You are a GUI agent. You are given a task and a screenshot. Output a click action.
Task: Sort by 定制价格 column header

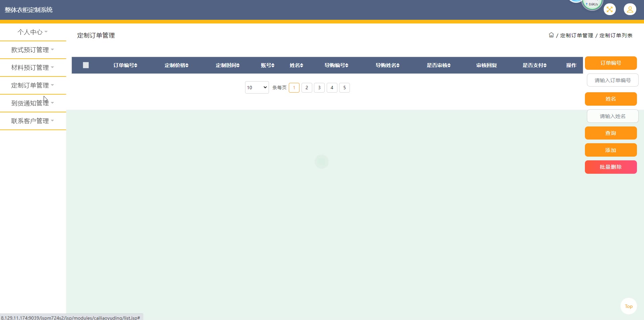(x=177, y=65)
